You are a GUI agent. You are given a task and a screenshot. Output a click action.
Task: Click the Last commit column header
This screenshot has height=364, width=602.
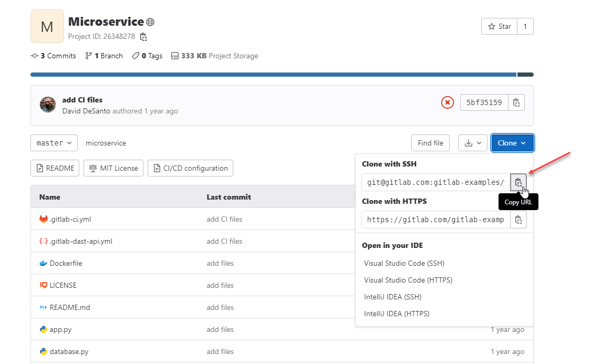(x=229, y=197)
